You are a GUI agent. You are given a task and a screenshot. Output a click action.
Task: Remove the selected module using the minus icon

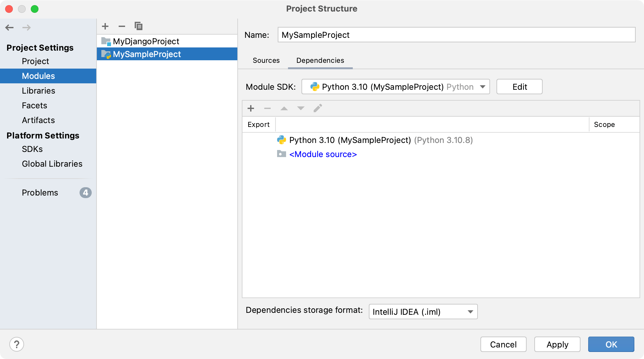[122, 26]
